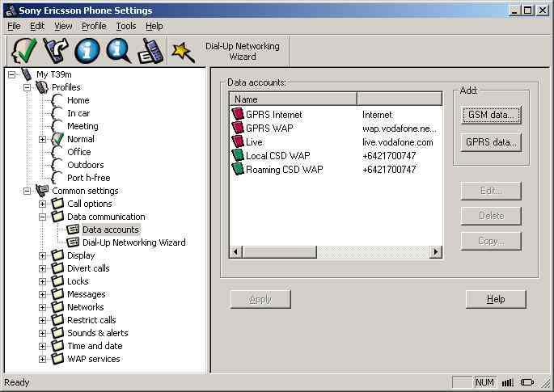Click the list's left scroll arrow
Screen dimensions: 554x392
(x=235, y=252)
